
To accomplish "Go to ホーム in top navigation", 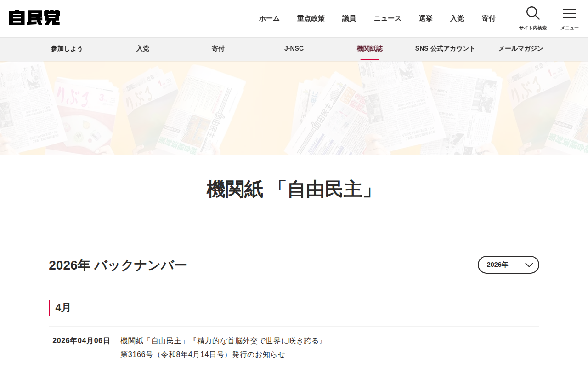I will [269, 18].
